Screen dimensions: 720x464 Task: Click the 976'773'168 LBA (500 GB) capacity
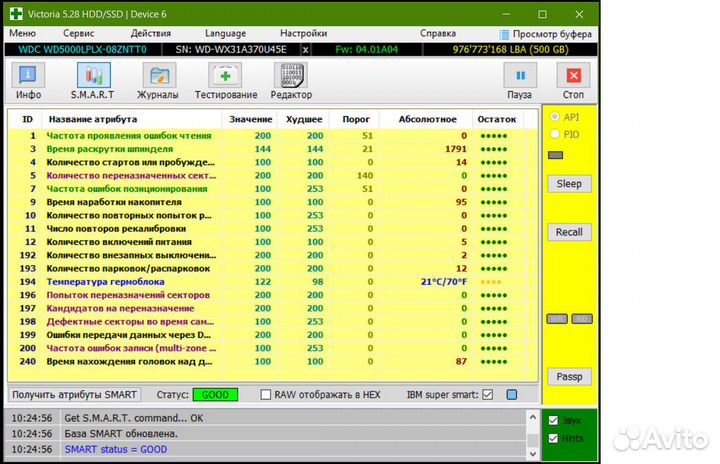pos(511,50)
